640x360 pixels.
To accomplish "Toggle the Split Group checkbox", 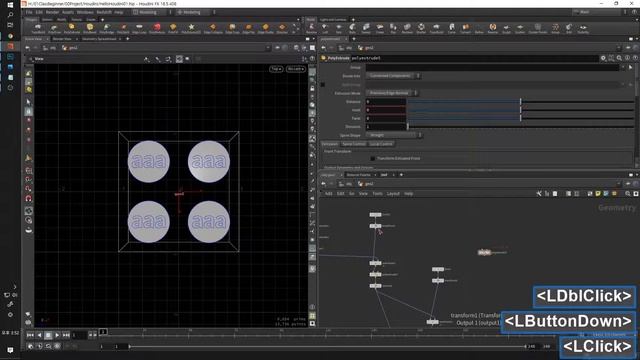I will [322, 84].
